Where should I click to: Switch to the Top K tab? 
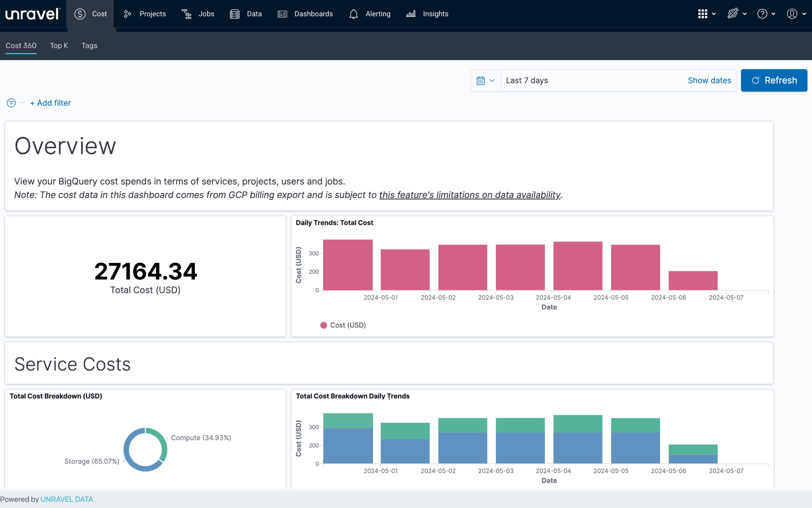(59, 45)
